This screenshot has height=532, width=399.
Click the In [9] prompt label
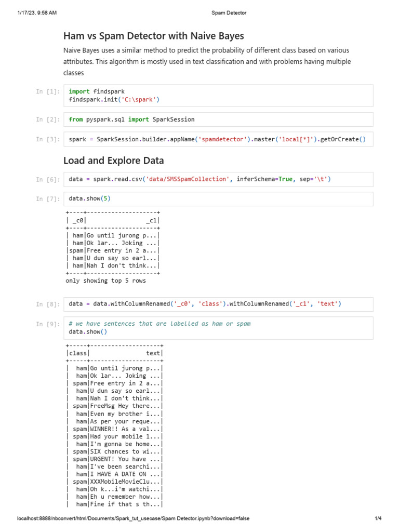coord(48,324)
